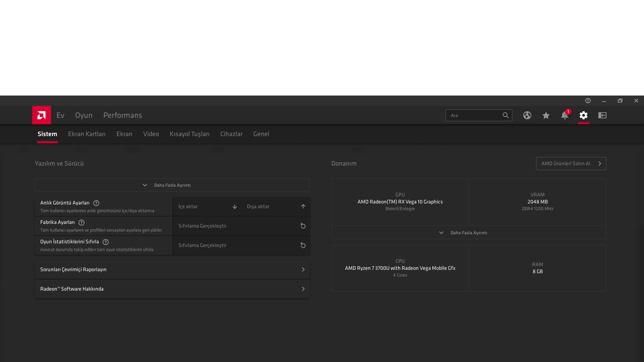Switch to Video sub-tab
This screenshot has height=362, width=644.
coord(151,134)
